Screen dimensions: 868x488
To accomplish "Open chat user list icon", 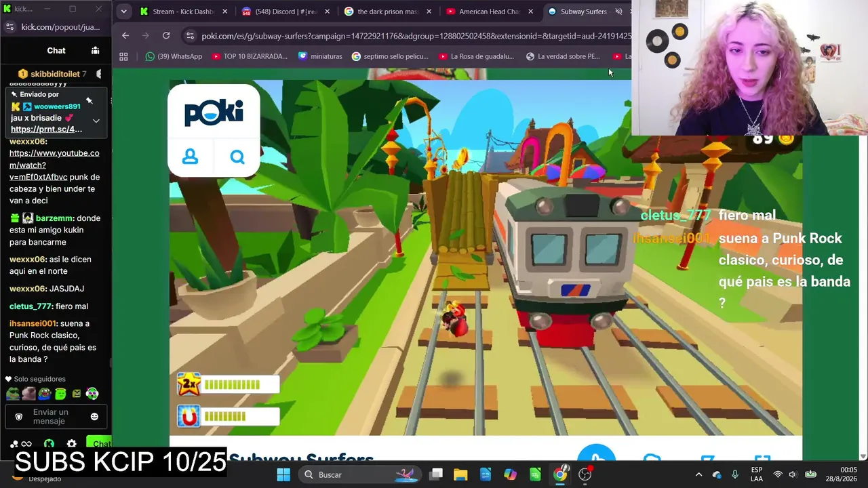I will pos(96,50).
